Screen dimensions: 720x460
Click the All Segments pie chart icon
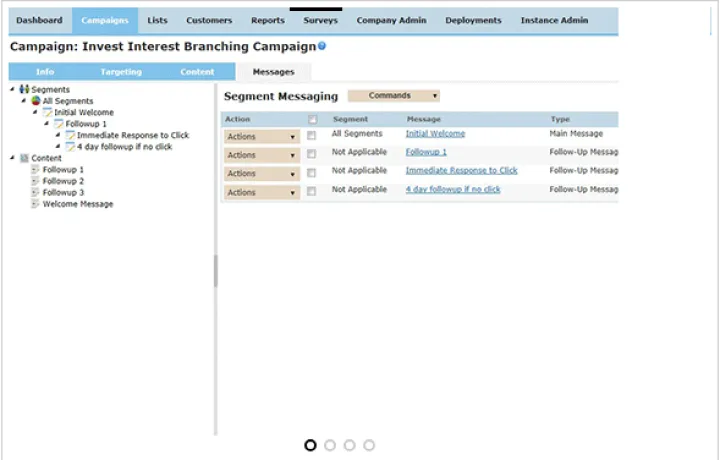[35, 101]
